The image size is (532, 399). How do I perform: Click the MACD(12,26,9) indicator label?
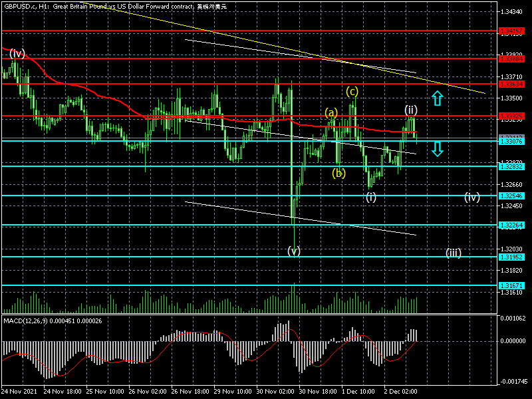point(53,321)
